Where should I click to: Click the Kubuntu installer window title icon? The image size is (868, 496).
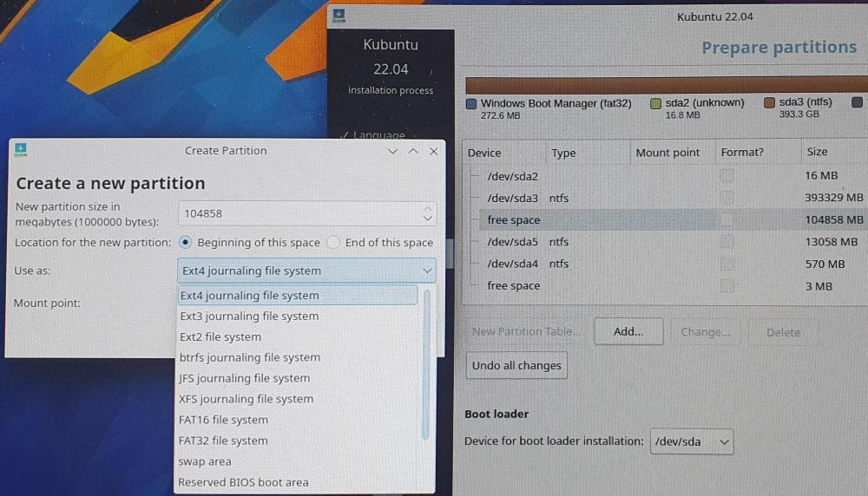(339, 16)
